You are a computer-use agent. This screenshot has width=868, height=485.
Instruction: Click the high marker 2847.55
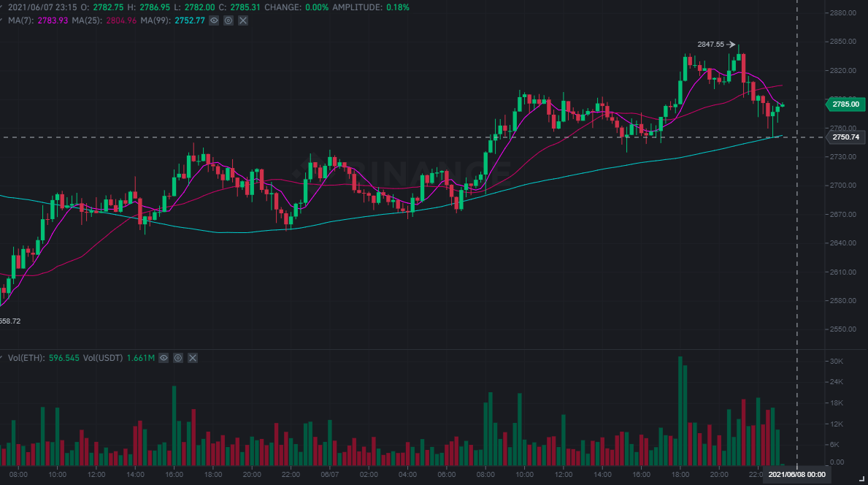tap(711, 45)
